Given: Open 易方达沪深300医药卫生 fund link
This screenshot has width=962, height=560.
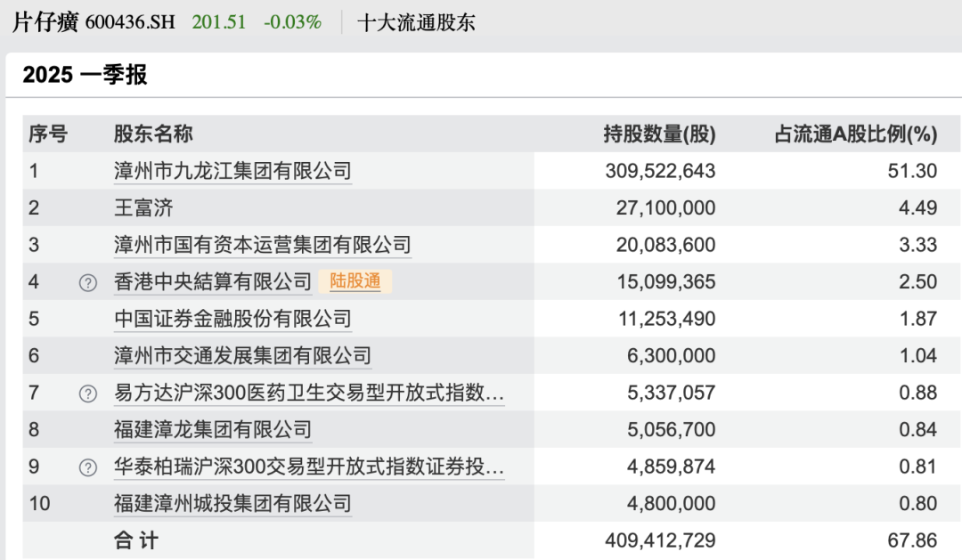Looking at the screenshot, I should 309,393.
